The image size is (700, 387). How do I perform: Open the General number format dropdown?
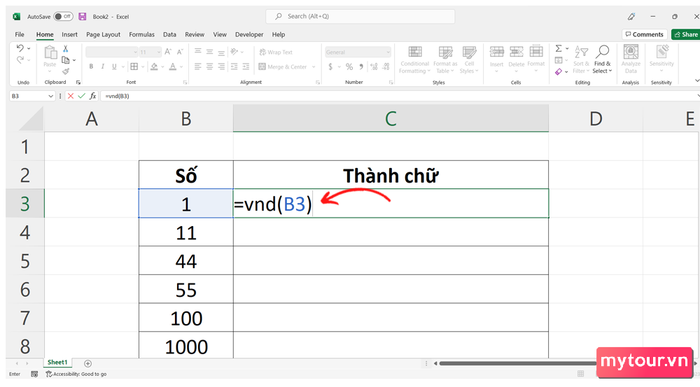pyautogui.click(x=388, y=52)
